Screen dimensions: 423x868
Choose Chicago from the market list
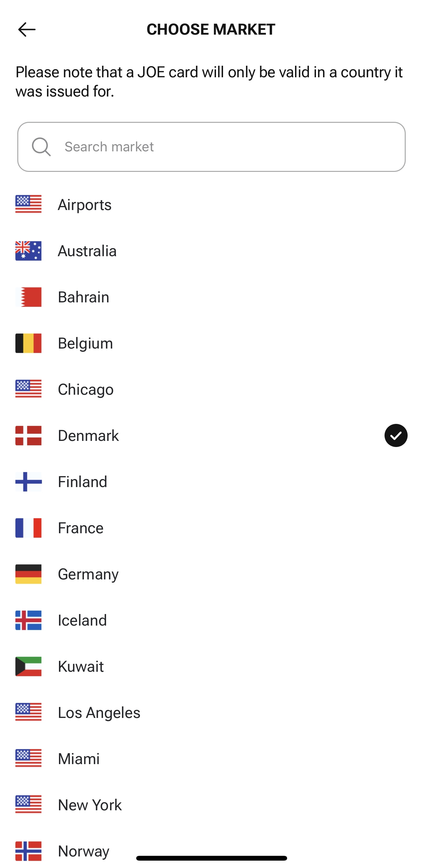(86, 390)
